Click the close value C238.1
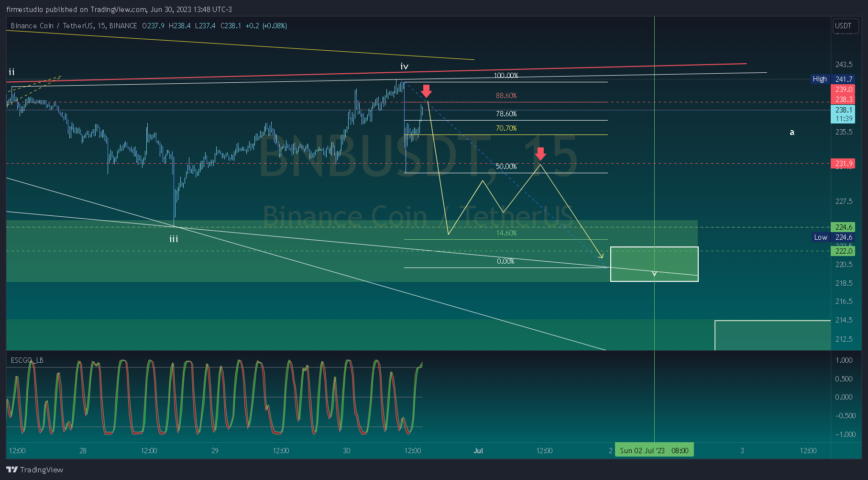Viewport: 868px width, 480px height. click(231, 26)
